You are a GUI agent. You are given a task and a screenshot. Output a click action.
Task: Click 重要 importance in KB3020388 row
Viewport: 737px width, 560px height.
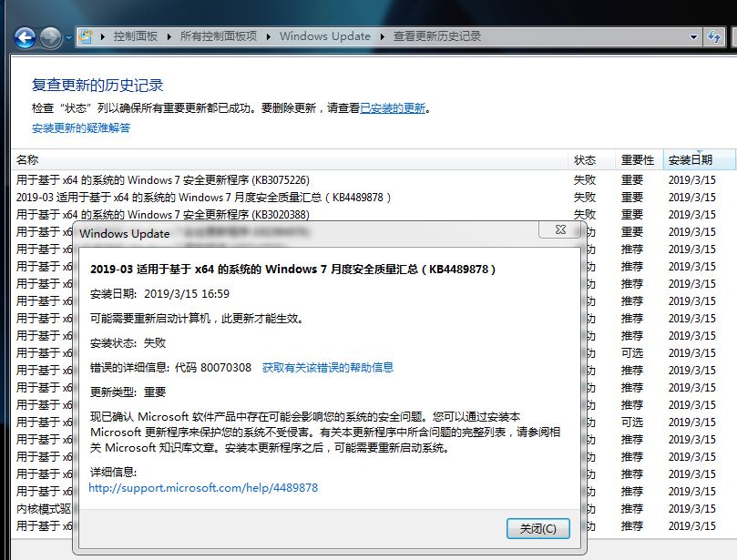pos(631,215)
